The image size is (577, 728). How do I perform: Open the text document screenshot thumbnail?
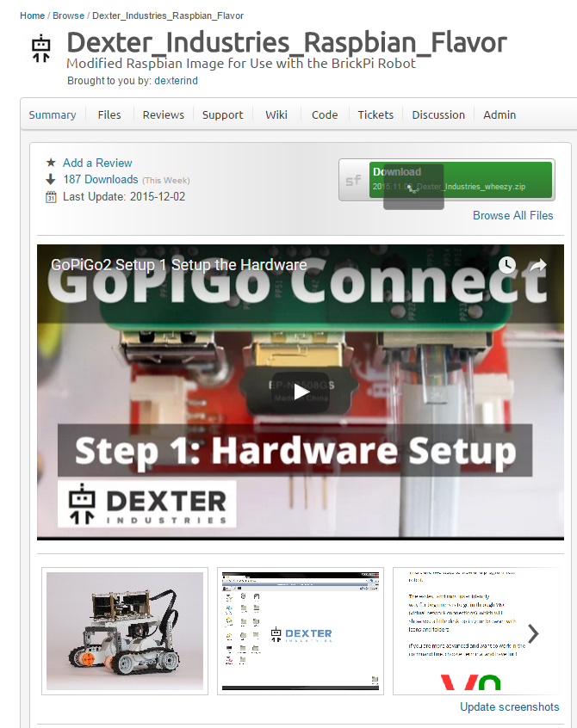475,631
